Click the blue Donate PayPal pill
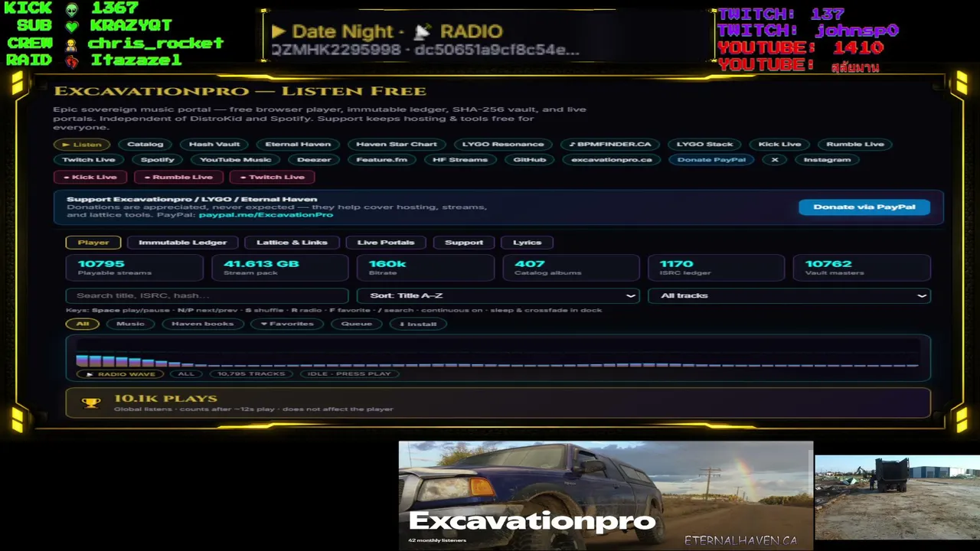980x551 pixels. coord(712,160)
